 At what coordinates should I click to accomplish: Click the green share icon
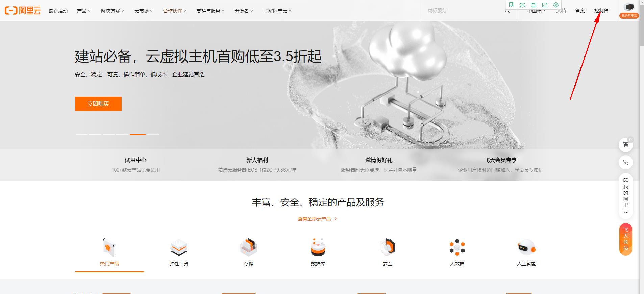[545, 5]
